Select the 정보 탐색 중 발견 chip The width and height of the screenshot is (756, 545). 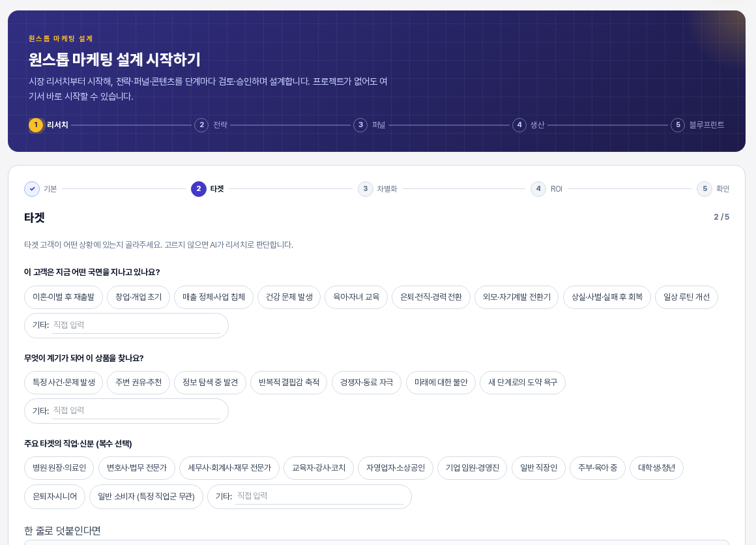point(211,383)
